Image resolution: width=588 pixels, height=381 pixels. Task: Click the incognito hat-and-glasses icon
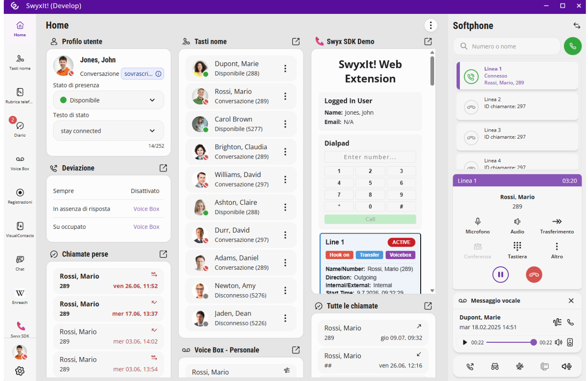pos(495,367)
